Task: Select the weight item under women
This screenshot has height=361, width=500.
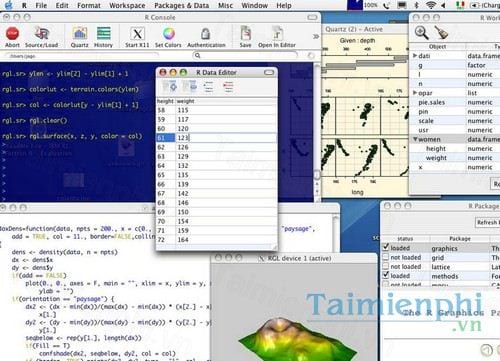Action: pos(436,158)
